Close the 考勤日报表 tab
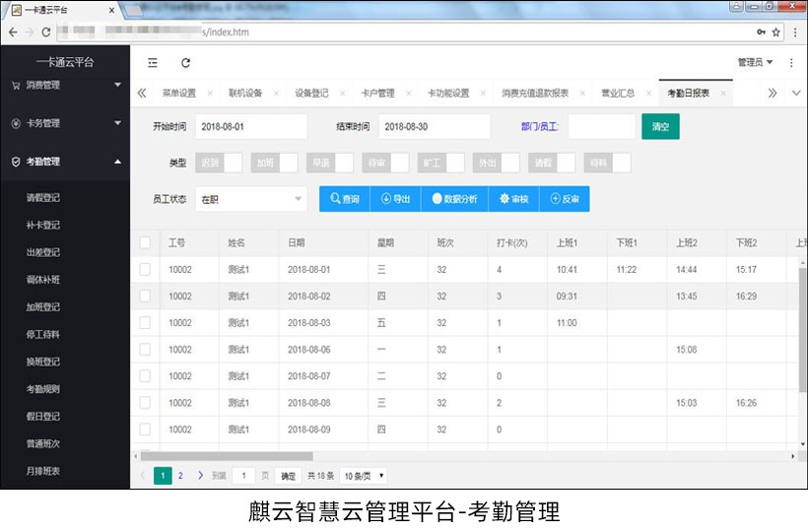The width and height of the screenshot is (808, 532). [722, 94]
